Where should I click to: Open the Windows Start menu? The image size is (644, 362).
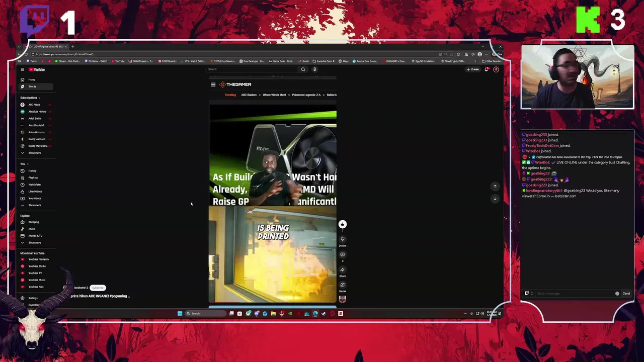pos(180,314)
